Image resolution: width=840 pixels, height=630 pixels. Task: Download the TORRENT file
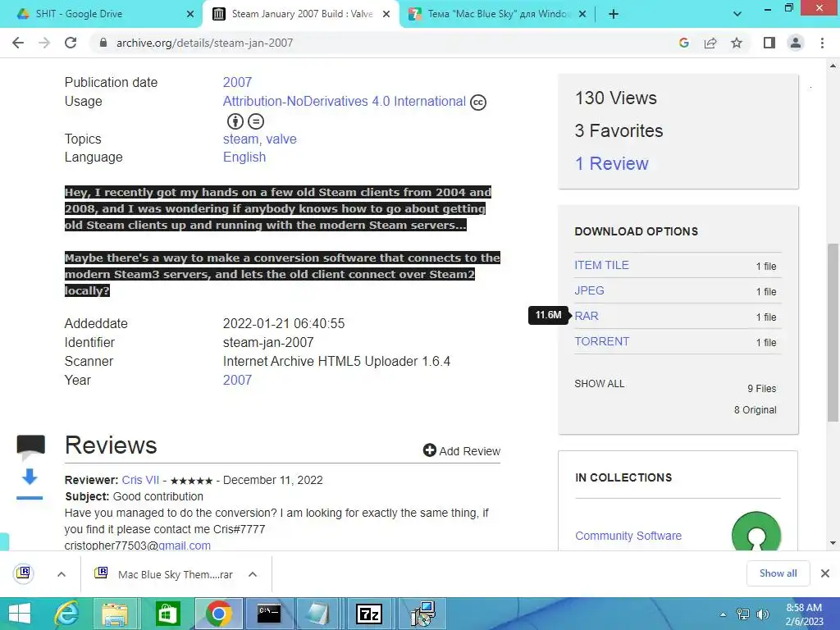click(601, 342)
